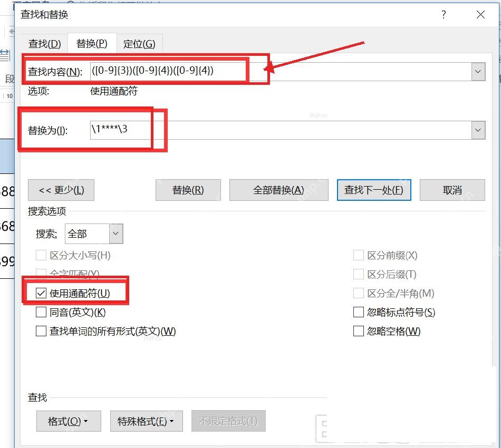Viewport: 501px width, 448px height.
Task: Click the help question mark icon
Action: pos(444,14)
